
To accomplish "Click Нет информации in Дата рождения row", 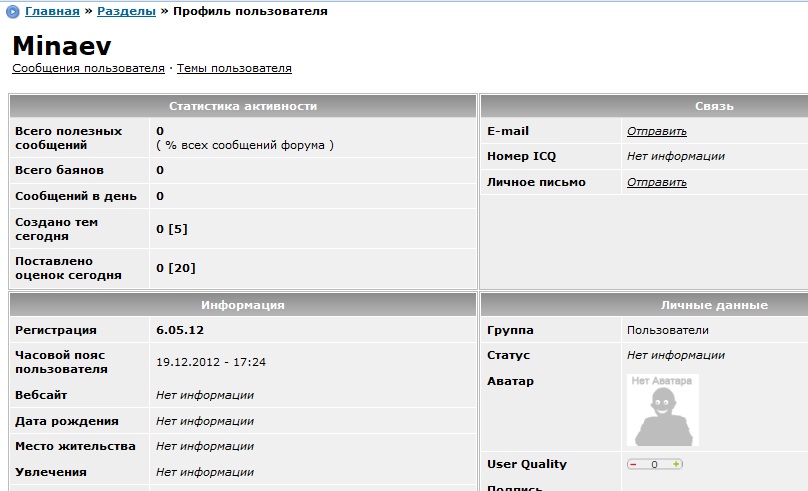I will click(205, 421).
